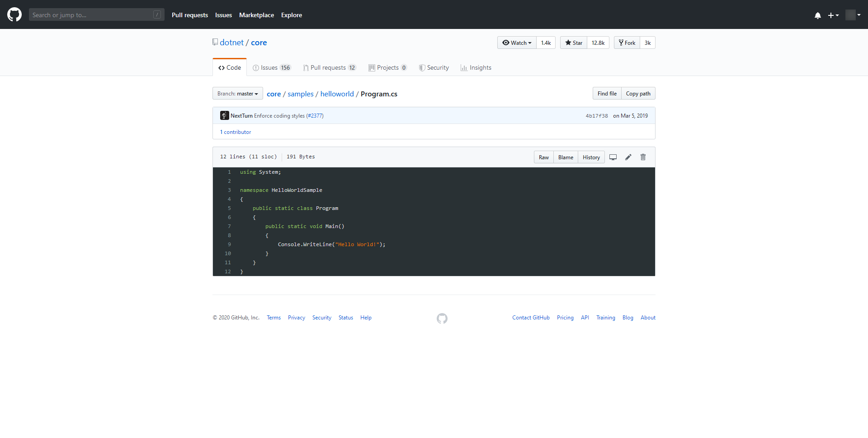Screen dimensions: 868x438
Task: Navigate to core in the breadcrumb
Action: coord(274,94)
